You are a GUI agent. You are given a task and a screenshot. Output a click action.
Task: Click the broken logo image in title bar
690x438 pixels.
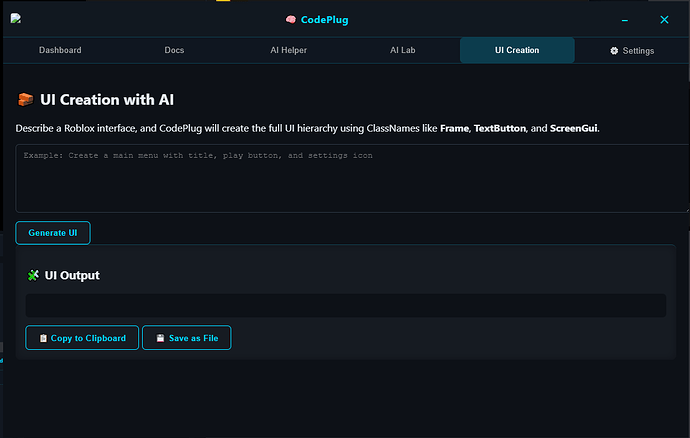(x=15, y=19)
